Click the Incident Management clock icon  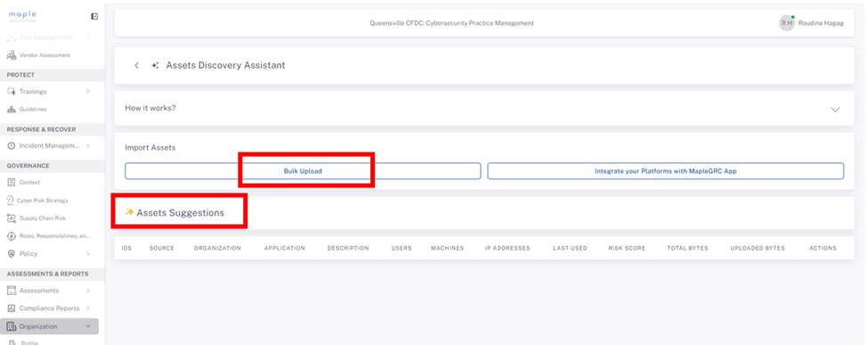11,146
